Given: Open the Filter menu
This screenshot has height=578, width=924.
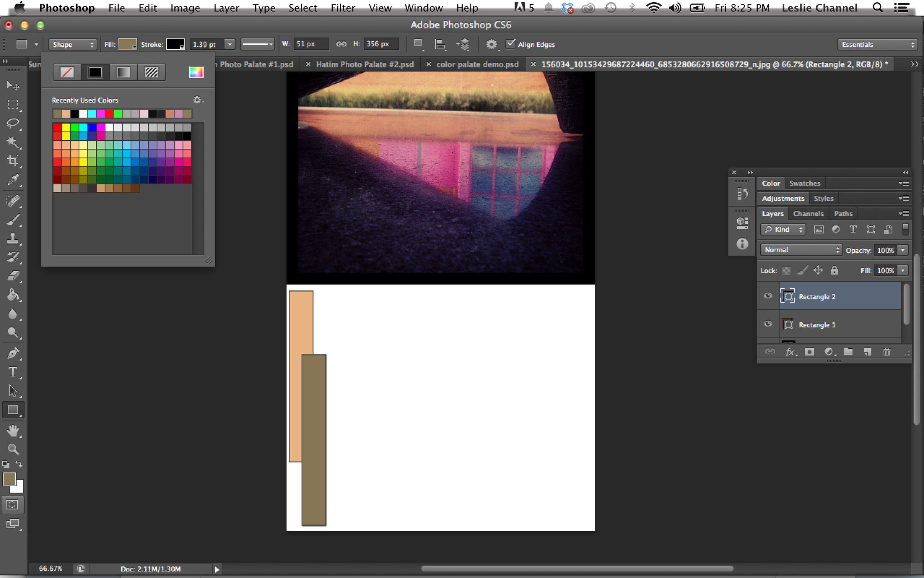Looking at the screenshot, I should (343, 8).
